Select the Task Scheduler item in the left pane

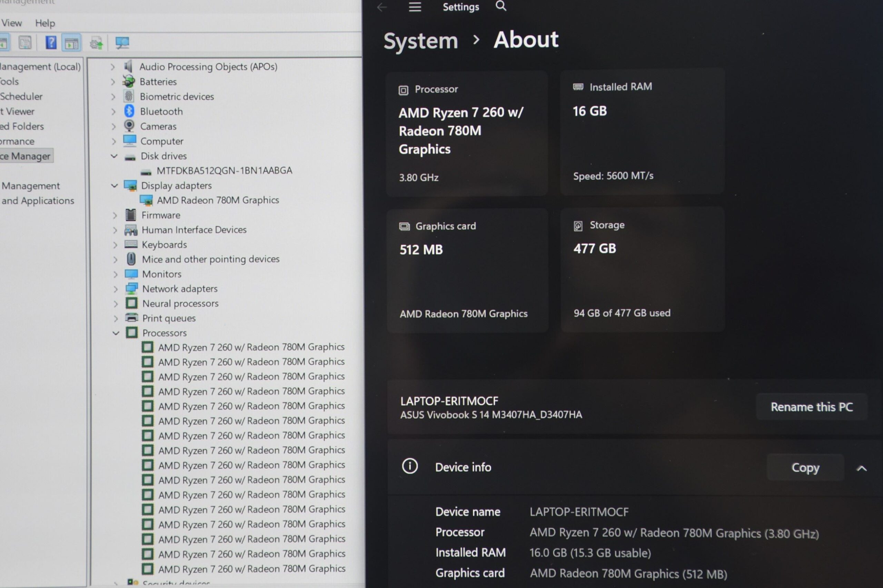click(21, 97)
